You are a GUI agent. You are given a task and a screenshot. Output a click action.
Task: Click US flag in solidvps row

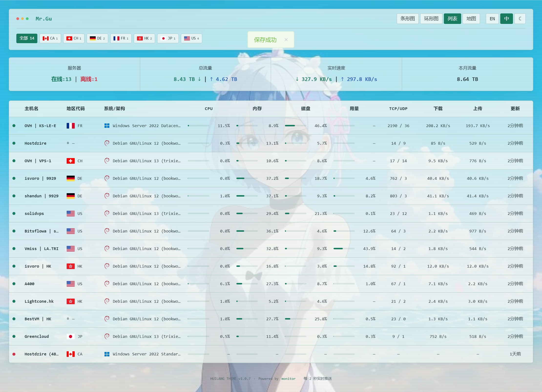pyautogui.click(x=71, y=213)
